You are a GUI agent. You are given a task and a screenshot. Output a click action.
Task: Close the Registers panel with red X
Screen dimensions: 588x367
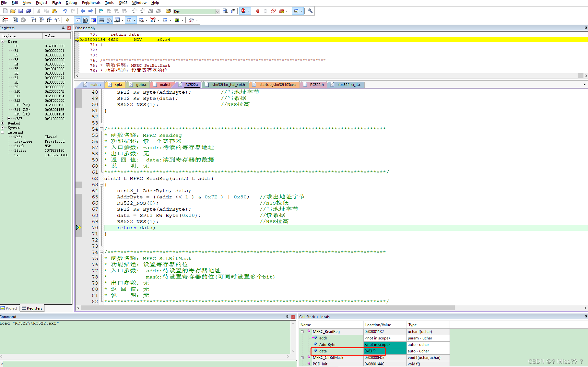(69, 28)
